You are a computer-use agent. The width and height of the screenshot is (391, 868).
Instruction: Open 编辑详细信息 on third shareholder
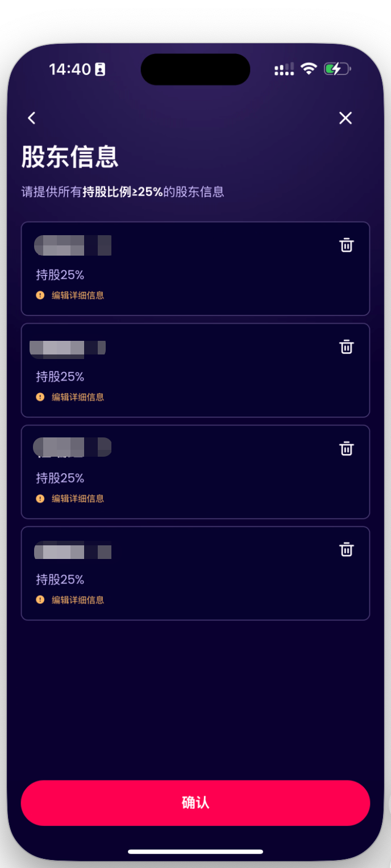coord(78,499)
